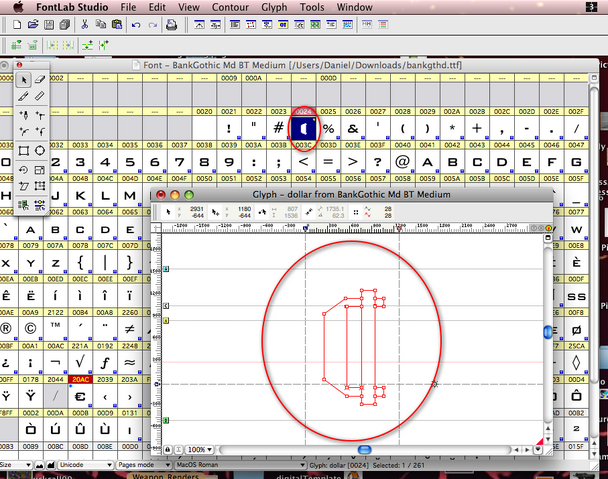Select the Rectangle shape tool
This screenshot has height=479, width=608.
click(x=24, y=150)
